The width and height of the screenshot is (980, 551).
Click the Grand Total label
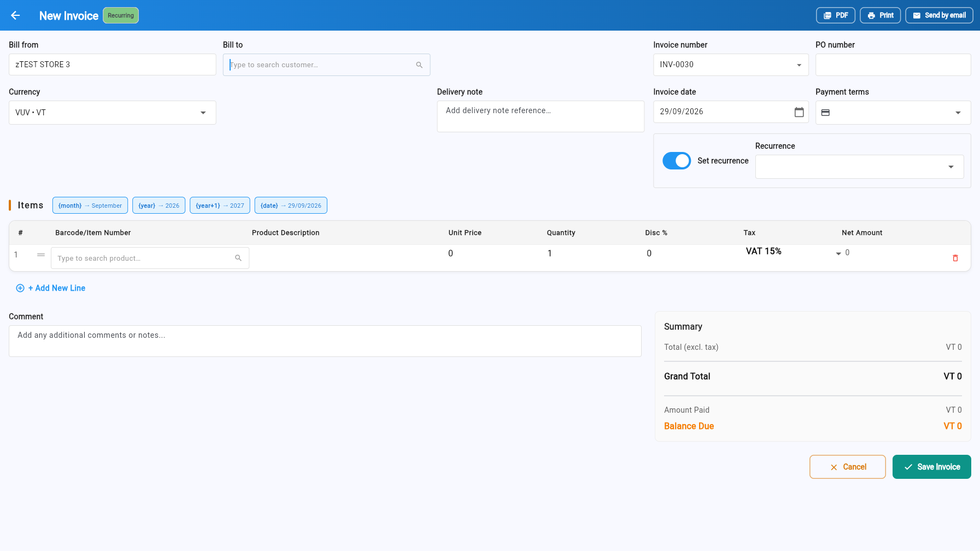coord(687,377)
